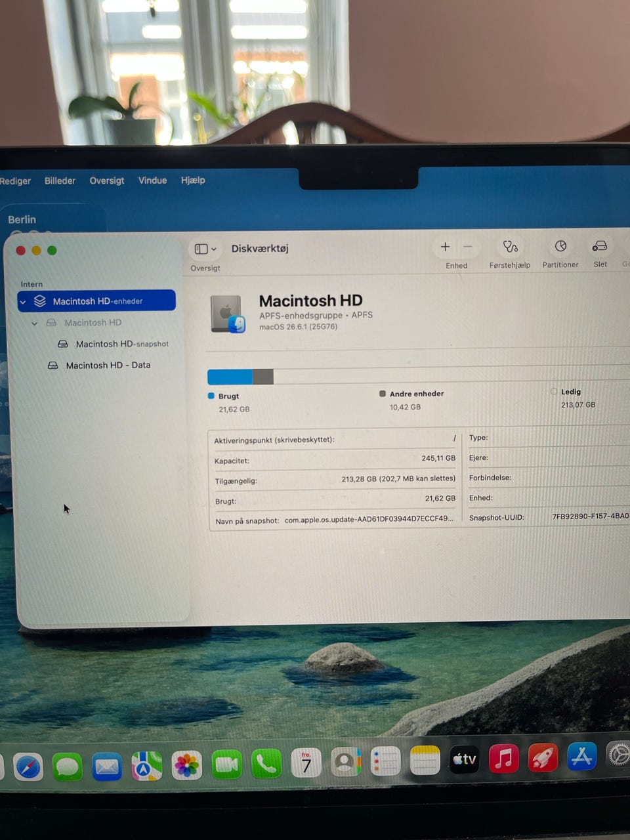
Task: Click the Brugt 21,62 GB legend value
Action: tap(234, 409)
